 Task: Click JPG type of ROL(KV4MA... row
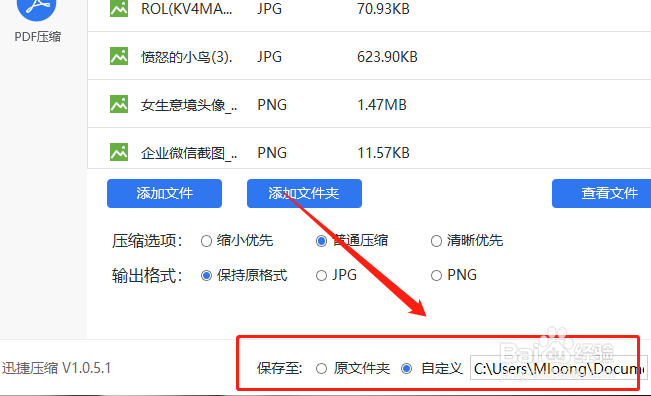point(269,9)
